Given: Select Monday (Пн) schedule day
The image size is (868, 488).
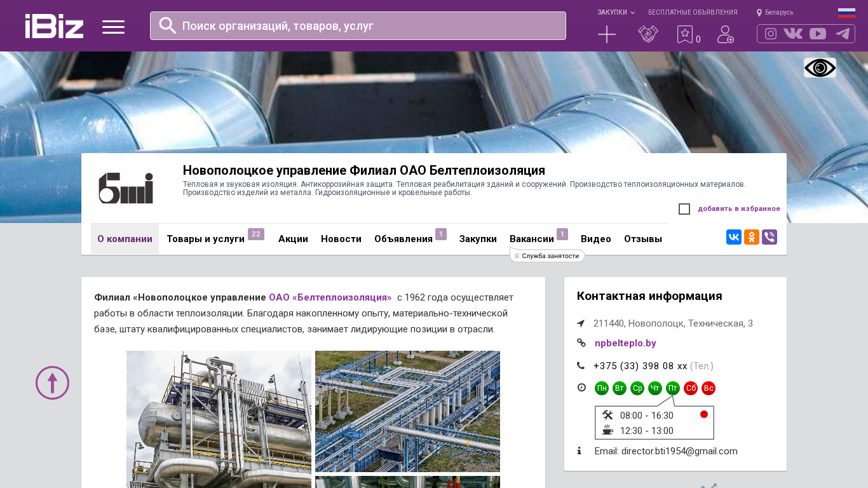Looking at the screenshot, I should point(602,388).
